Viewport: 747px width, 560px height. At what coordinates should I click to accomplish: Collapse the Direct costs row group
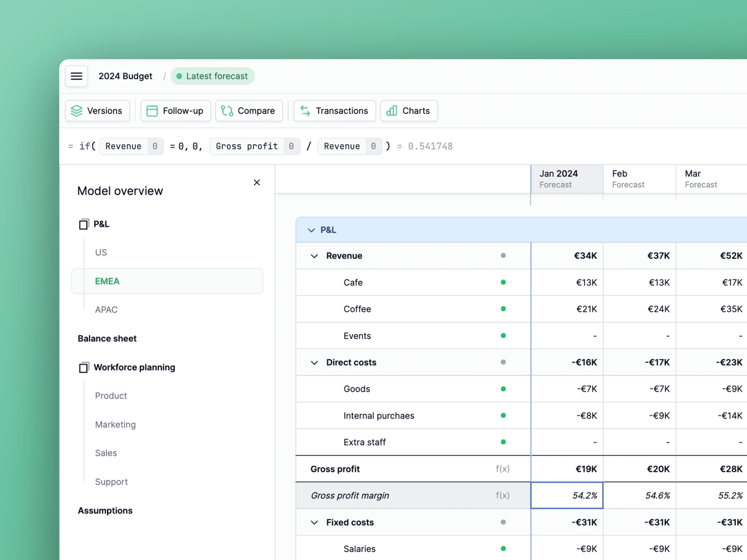[x=314, y=363]
